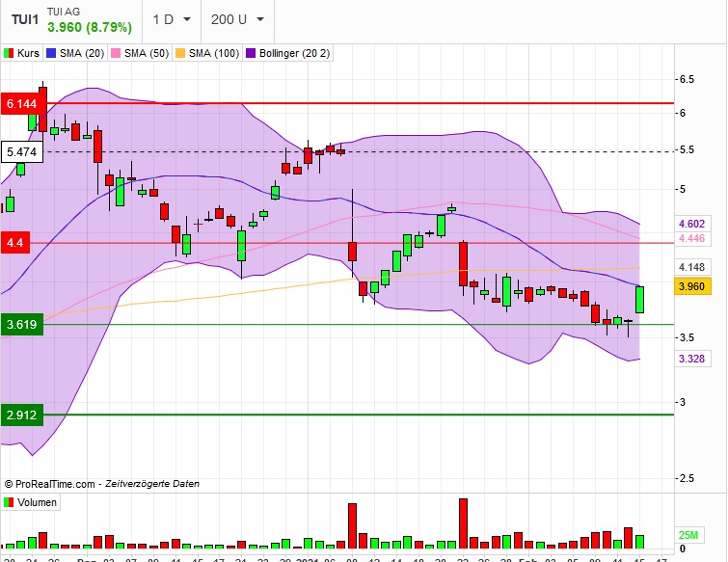Toggle the Kurs legend entry

pos(22,53)
